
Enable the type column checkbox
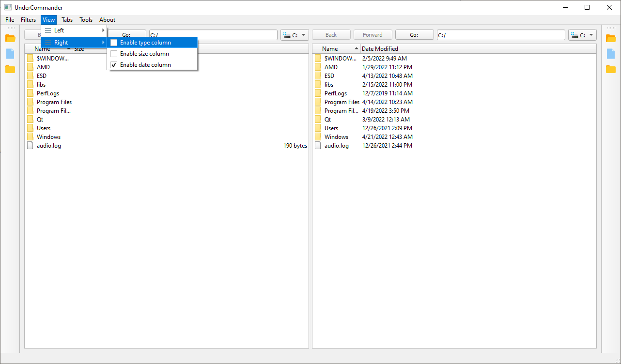point(113,43)
